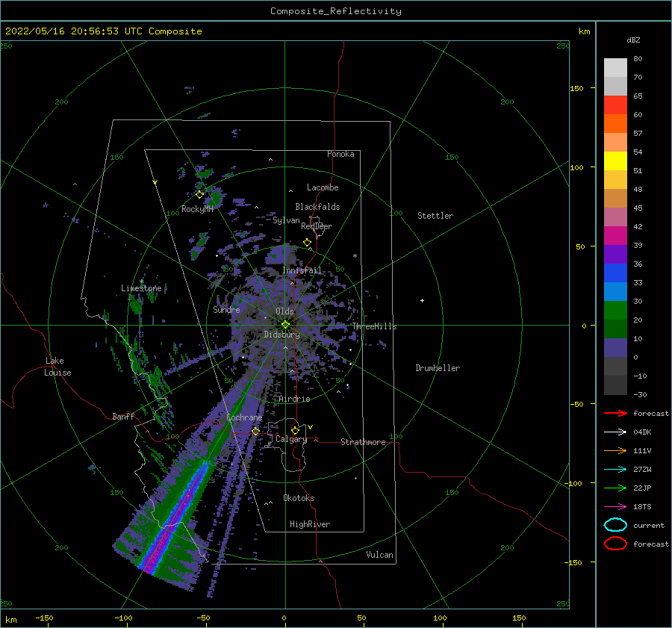Click the magenta 18TS arrow legend icon

(615, 507)
